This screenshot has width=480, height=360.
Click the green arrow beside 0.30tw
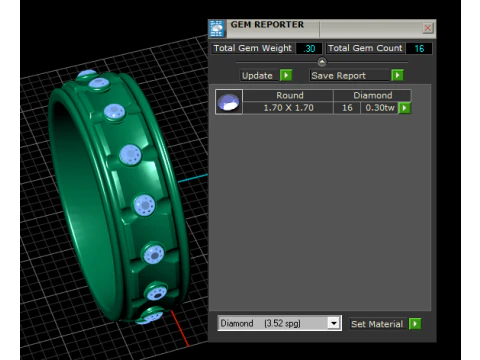tap(405, 108)
